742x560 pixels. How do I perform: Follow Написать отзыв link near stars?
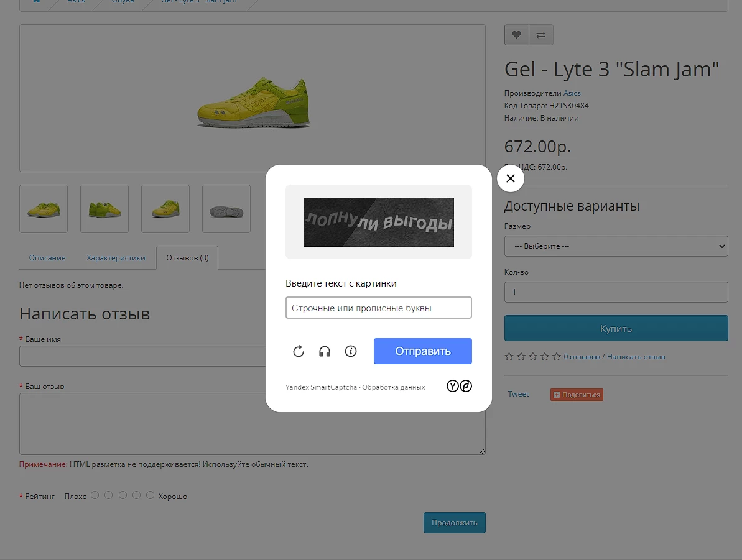pyautogui.click(x=636, y=357)
